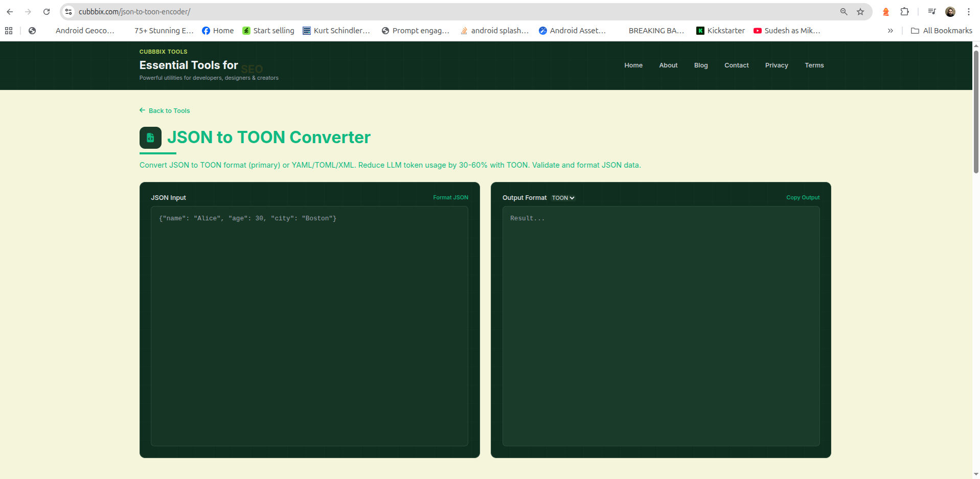This screenshot has width=980, height=479.
Task: Open the All Bookmarks folder
Action: pos(942,31)
